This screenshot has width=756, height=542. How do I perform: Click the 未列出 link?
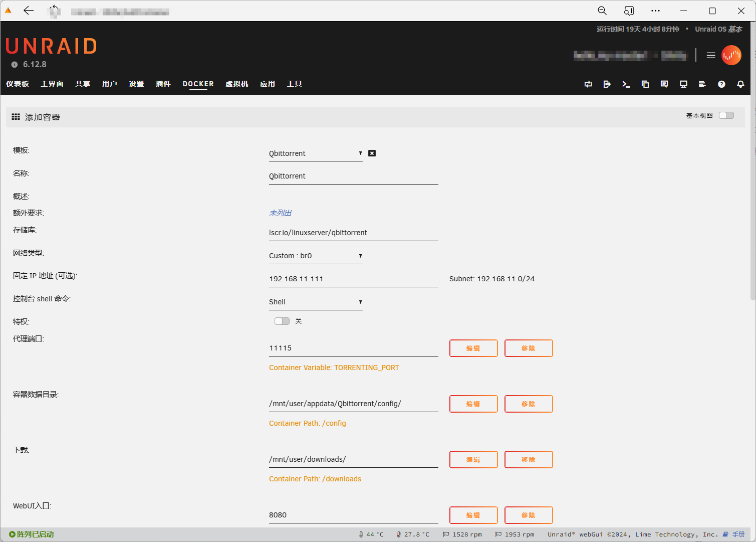click(x=280, y=213)
